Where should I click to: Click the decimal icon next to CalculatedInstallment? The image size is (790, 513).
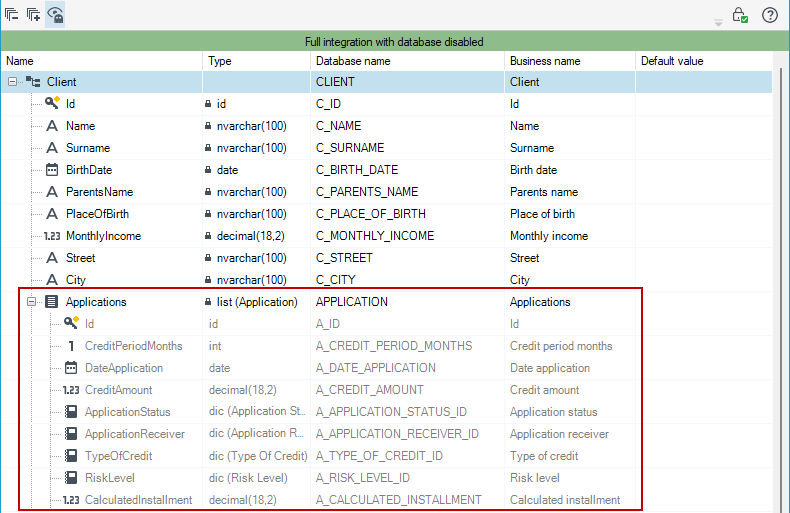pos(71,499)
